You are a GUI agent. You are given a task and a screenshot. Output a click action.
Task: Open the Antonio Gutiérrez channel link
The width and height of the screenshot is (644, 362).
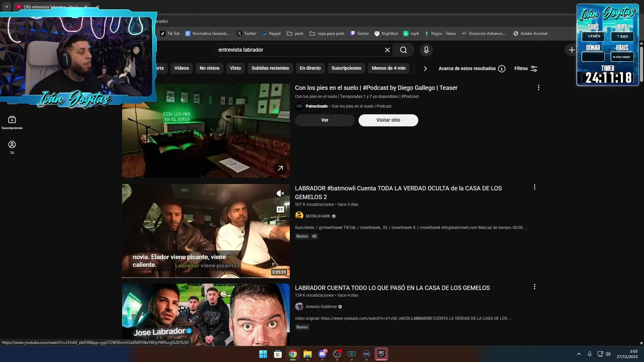[x=321, y=307]
